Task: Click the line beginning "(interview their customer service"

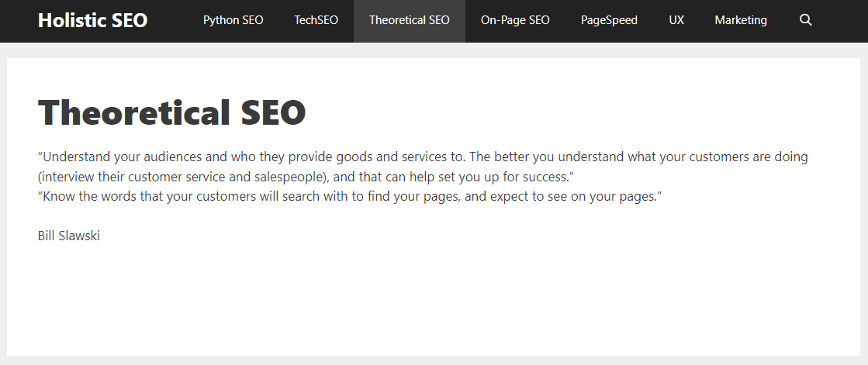Action: coord(306,177)
